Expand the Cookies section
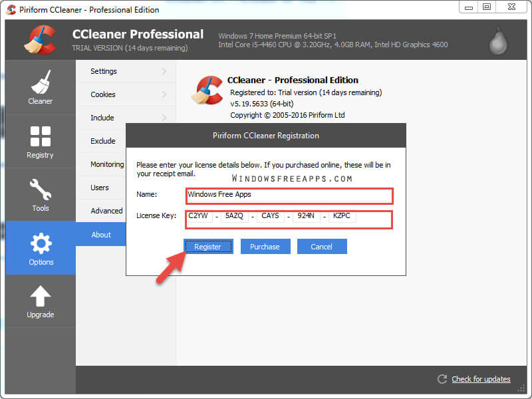532x399 pixels. [103, 94]
